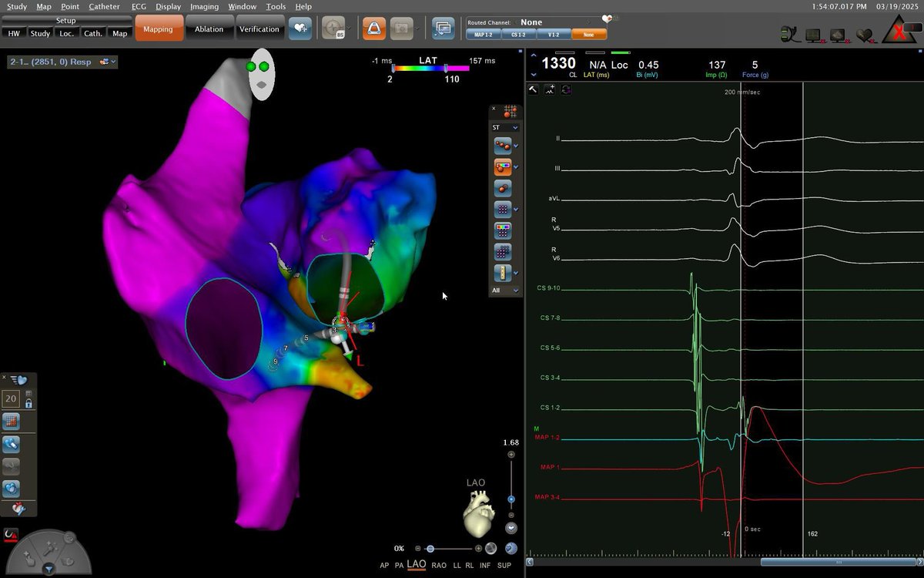
Task: Open the ECG menu
Action: (139, 6)
